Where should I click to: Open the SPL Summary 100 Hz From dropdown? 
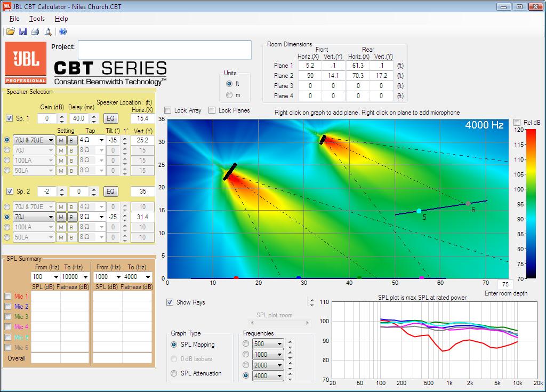(x=45, y=277)
